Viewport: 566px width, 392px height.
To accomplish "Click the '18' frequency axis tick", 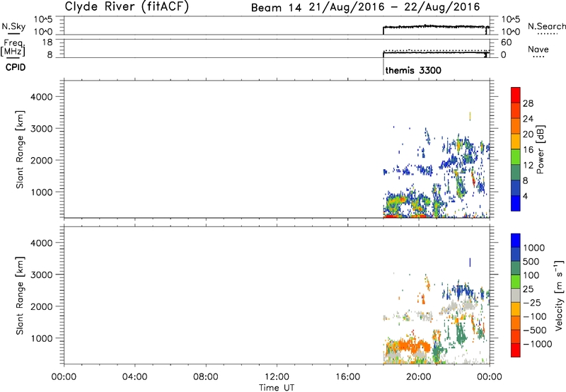I will (x=47, y=42).
